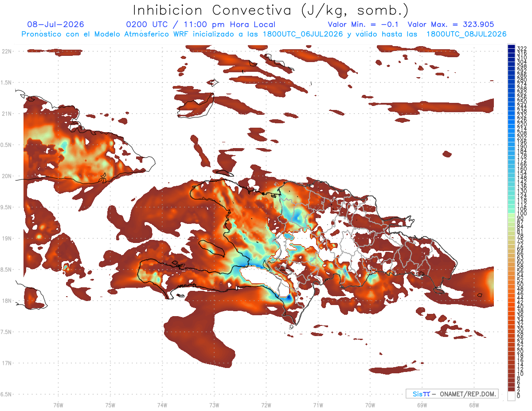Image resolution: width=532 pixels, height=411 pixels.
Task: Click the '71W' longitude label
Action: (x=318, y=405)
